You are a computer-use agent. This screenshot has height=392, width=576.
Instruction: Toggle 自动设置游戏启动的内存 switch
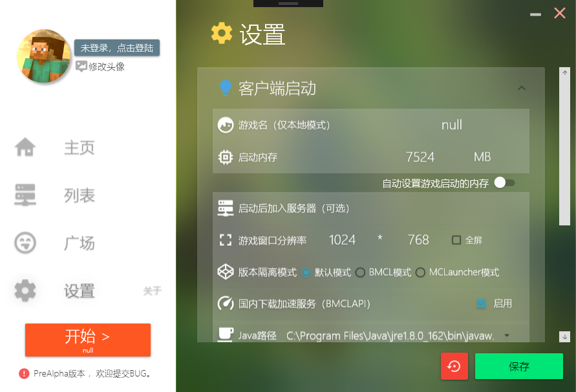504,182
